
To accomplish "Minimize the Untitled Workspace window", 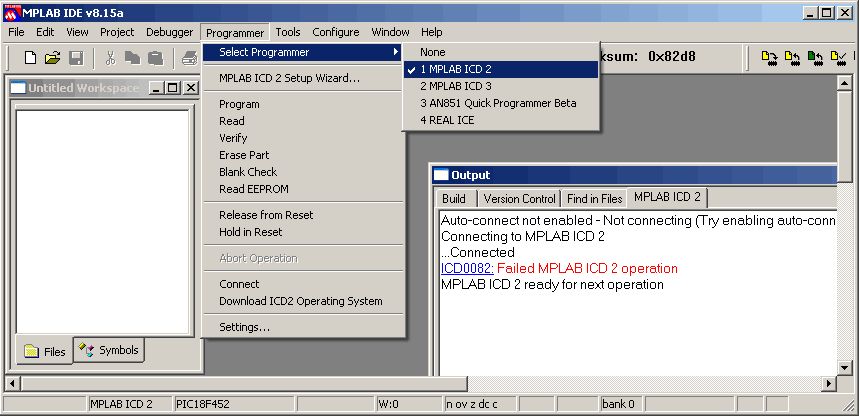I will (x=156, y=88).
